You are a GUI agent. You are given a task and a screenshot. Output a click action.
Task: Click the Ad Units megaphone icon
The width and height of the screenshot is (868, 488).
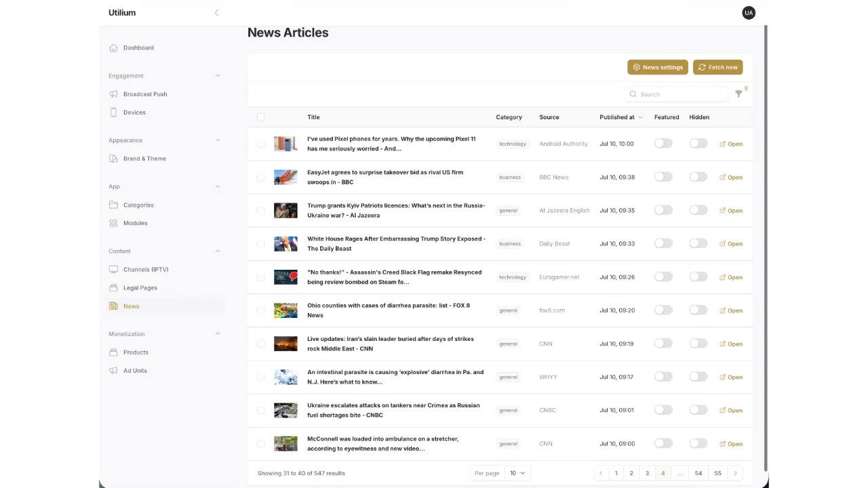[113, 371]
